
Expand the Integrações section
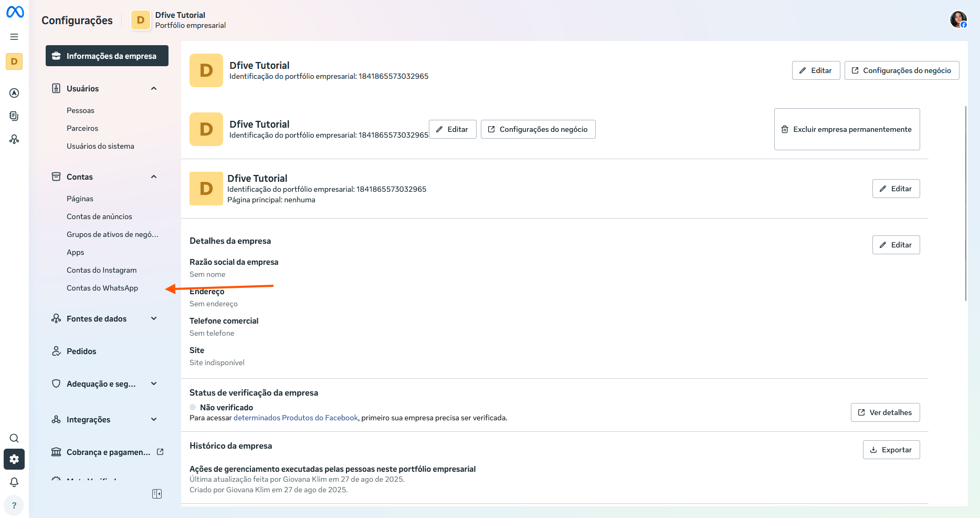coord(154,420)
